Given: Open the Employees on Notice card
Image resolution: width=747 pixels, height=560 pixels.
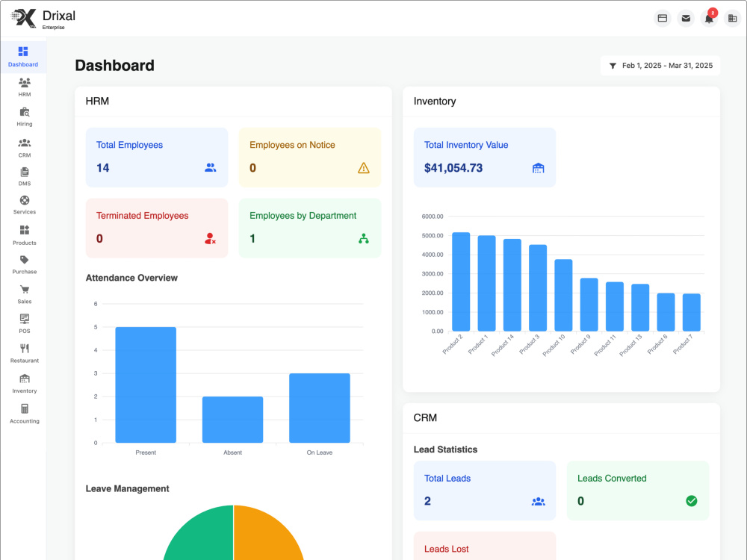Looking at the screenshot, I should (310, 157).
